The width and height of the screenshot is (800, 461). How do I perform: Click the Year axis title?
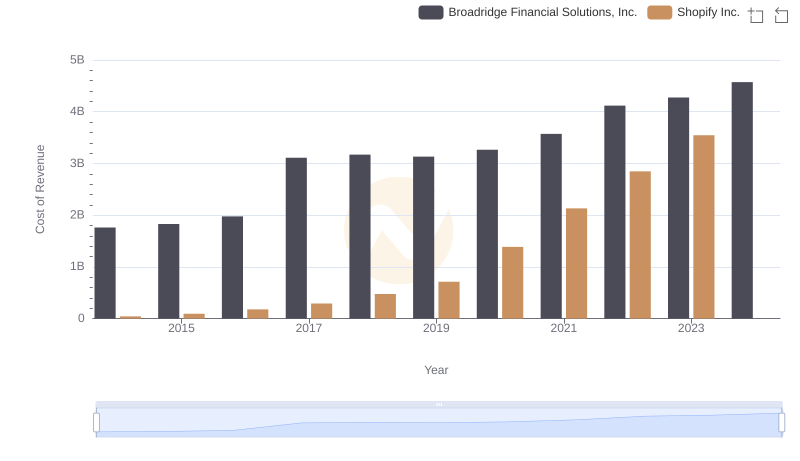click(x=436, y=370)
